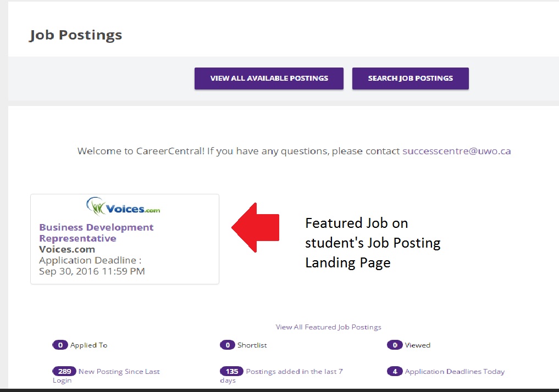Open the Applied To list
The width and height of the screenshot is (559, 392).
[x=89, y=345]
